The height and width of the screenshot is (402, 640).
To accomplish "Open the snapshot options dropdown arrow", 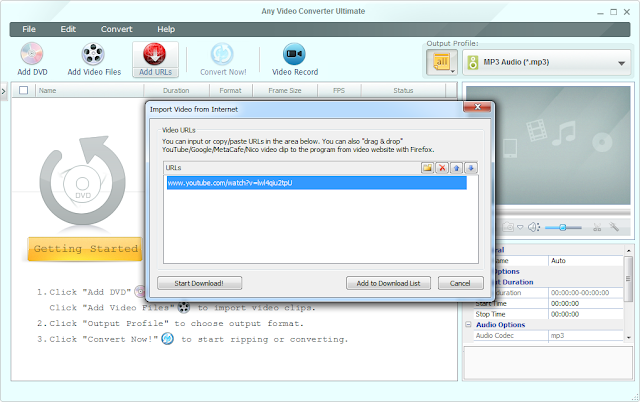I will coord(520,227).
